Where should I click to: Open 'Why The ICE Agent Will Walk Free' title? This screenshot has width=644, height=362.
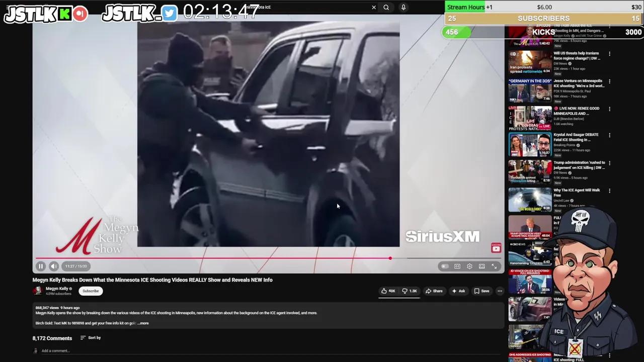[x=577, y=193]
